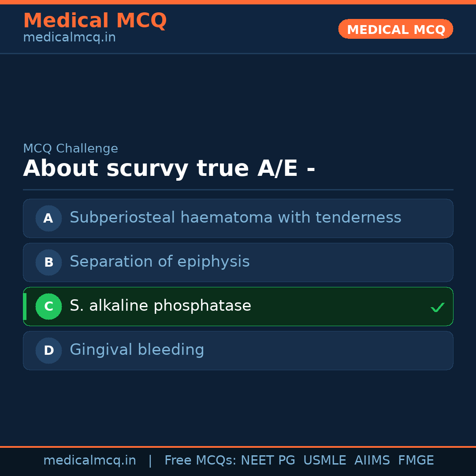Select option D 'Gingival bleeding'
Screen dimensions: 476x476
tap(238, 350)
